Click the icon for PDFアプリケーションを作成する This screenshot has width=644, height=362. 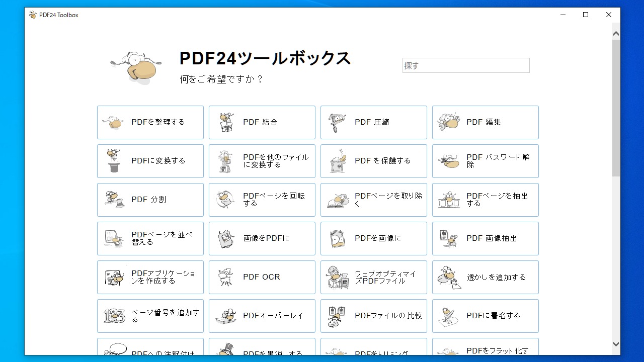114,277
